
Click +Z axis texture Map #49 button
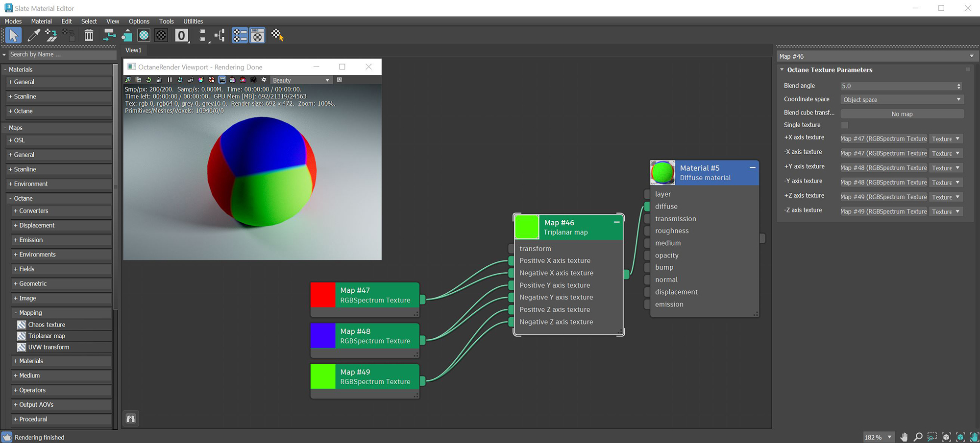884,197
